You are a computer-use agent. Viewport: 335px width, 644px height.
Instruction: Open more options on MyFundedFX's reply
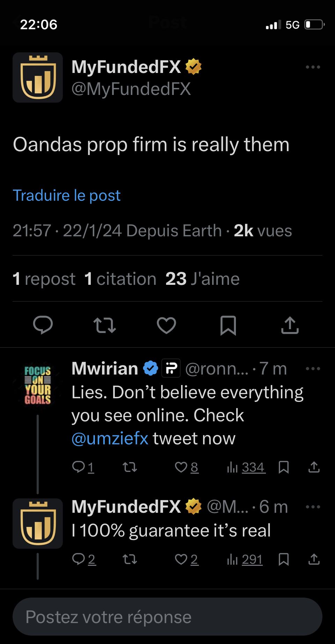(313, 507)
